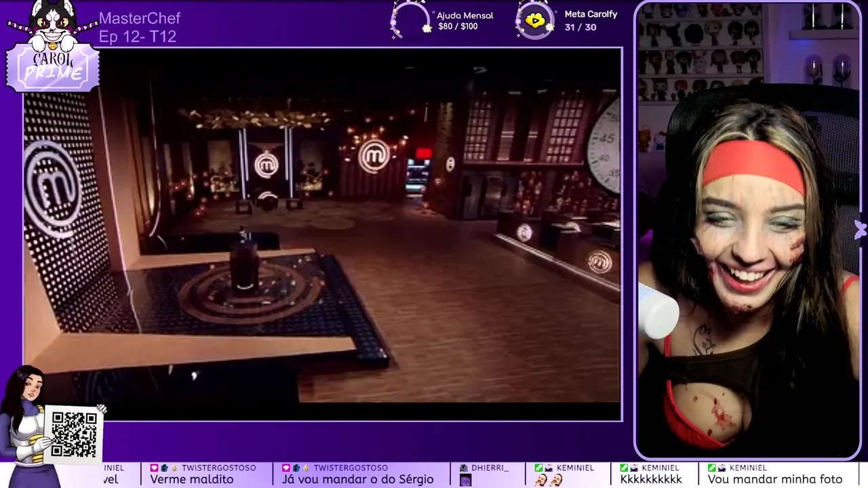Click the DHIERRI_ username
Viewport: 868px width, 488px height.
click(490, 468)
